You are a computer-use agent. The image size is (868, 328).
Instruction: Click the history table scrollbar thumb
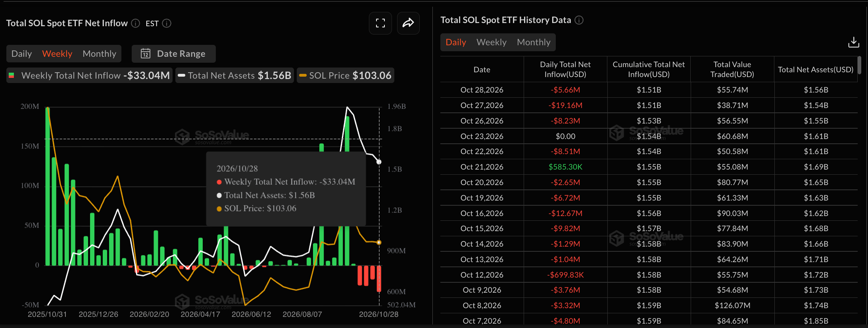click(x=859, y=65)
